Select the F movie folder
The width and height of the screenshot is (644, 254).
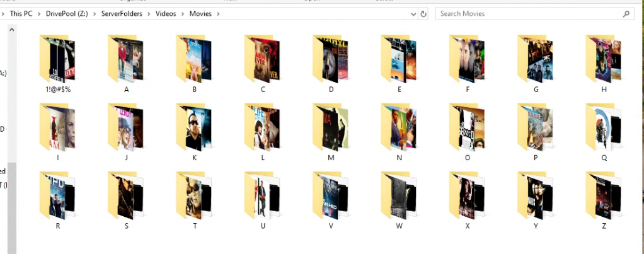coord(466,59)
